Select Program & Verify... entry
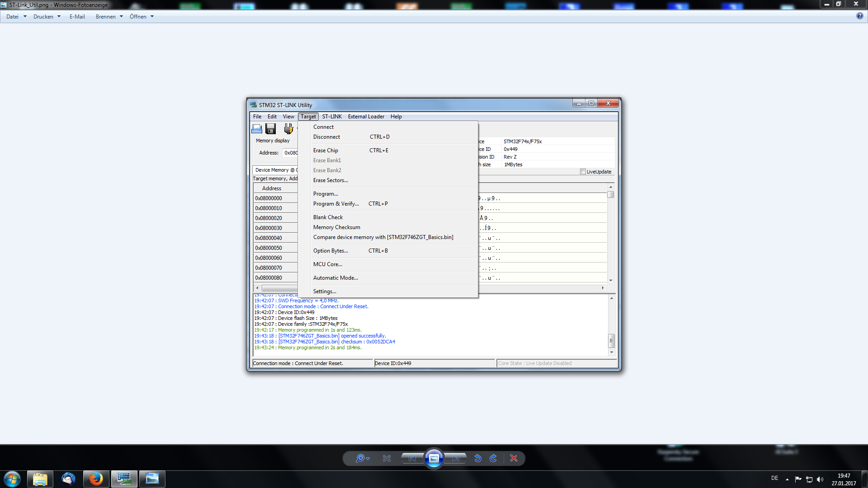This screenshot has width=868, height=488. pos(388,204)
